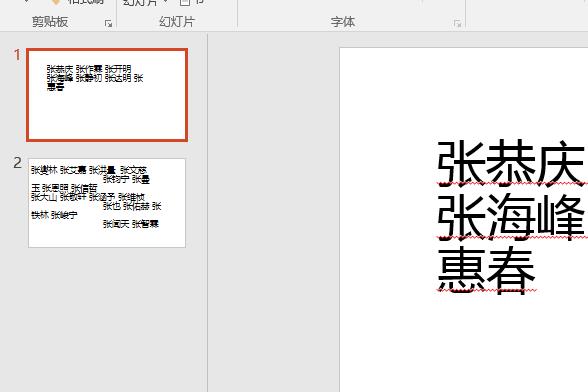
Task: Click slide number 1 in panel
Action: coord(17,55)
